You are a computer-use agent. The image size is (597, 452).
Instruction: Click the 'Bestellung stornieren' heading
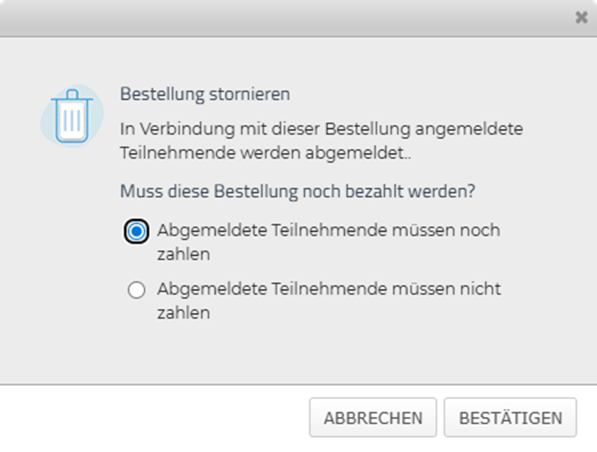click(205, 94)
